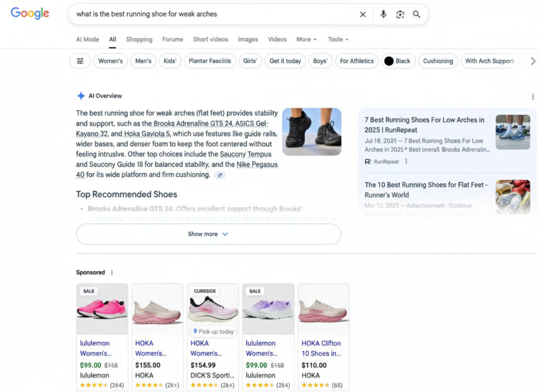
Task: Toggle the Cushioning filter chip
Action: pyautogui.click(x=438, y=61)
